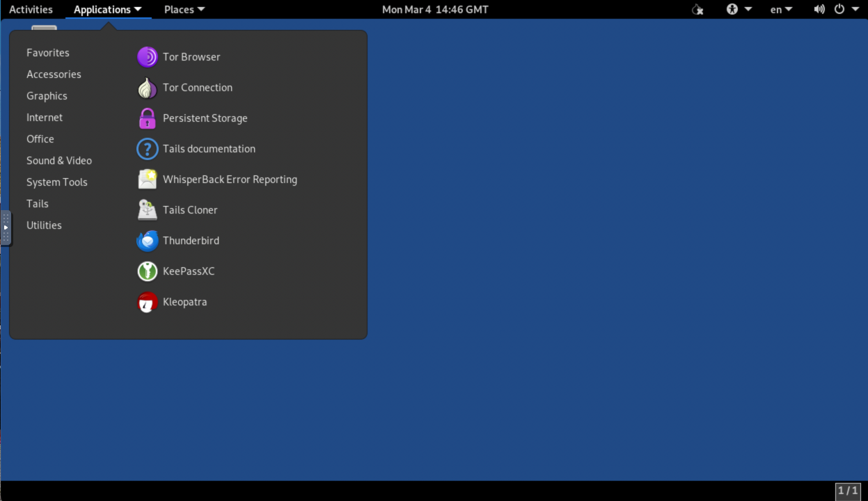This screenshot has width=868, height=501.
Task: Launch the Thunderbird mail icon
Action: (148, 241)
